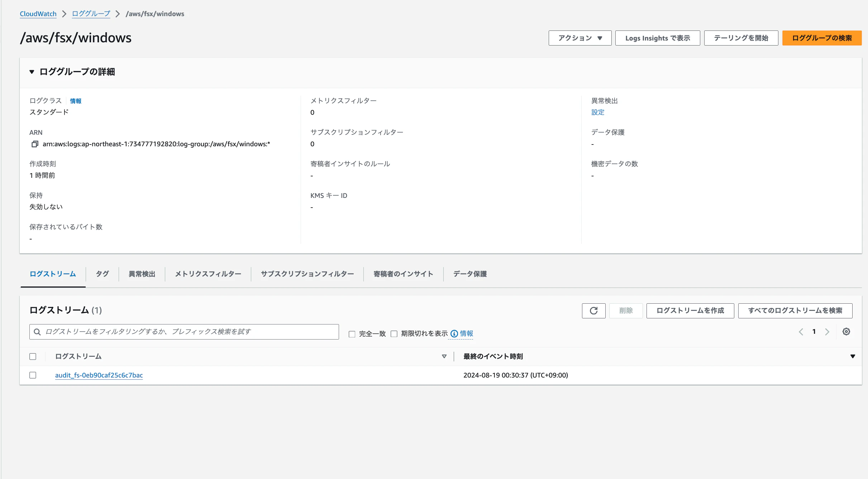
Task: Click the magnifier in the filter box
Action: (37, 332)
